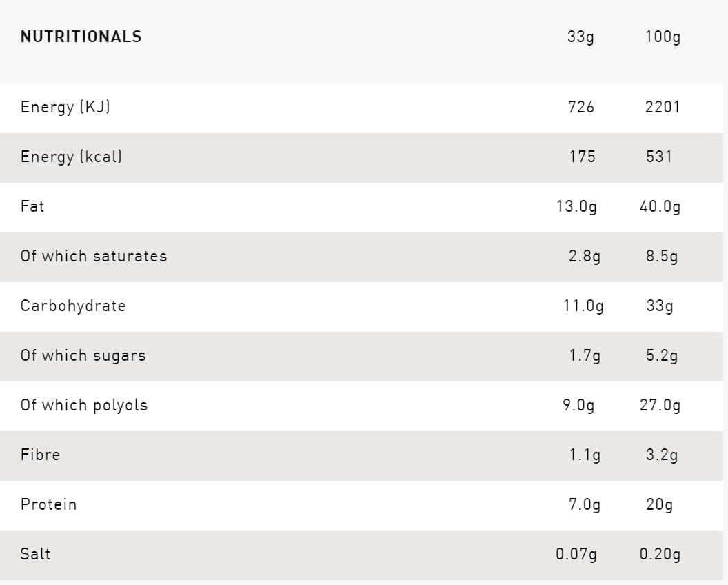Viewport: 728px width, 585px height.
Task: Click the Protein row label
Action: 48,504
